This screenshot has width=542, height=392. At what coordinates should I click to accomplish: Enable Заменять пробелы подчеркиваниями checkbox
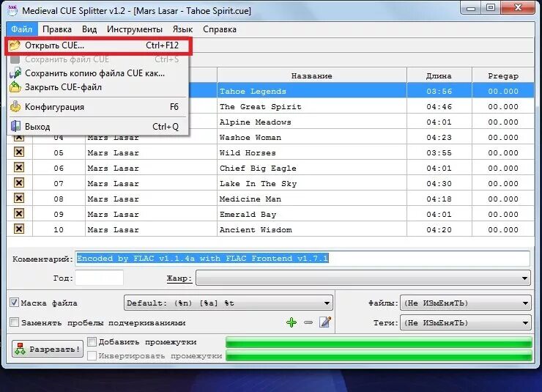14,322
